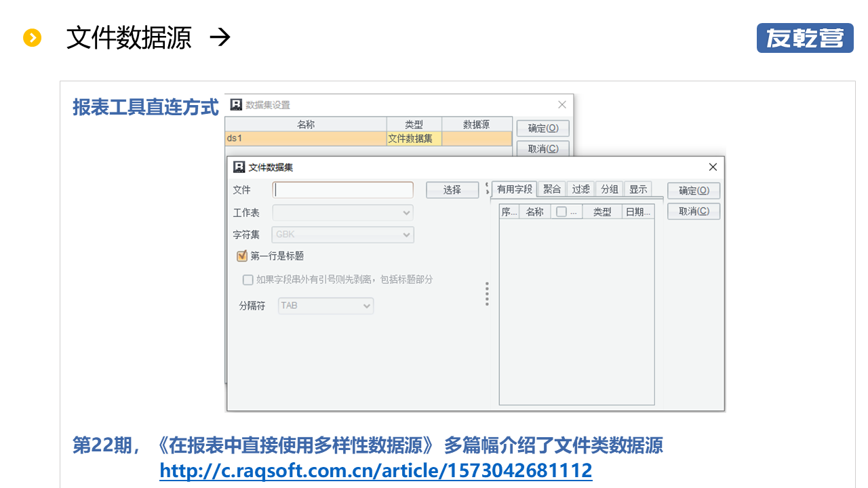The width and height of the screenshot is (868, 488).
Task: Click the 序... column header in field table
Action: coord(509,211)
